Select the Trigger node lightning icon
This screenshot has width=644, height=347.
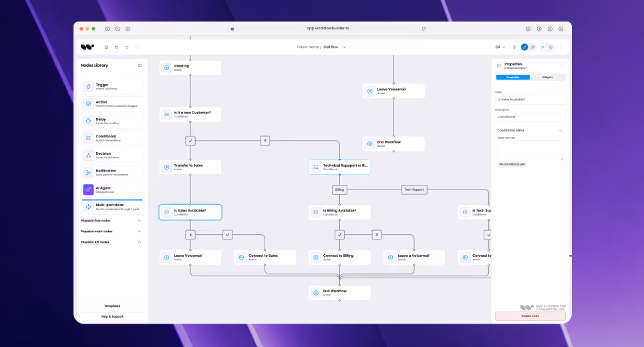click(x=88, y=87)
